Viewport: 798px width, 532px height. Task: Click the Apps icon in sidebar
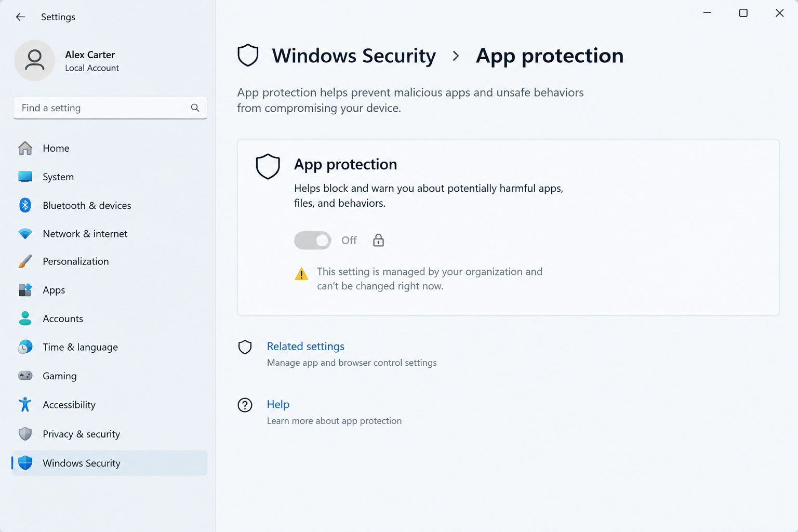[25, 290]
